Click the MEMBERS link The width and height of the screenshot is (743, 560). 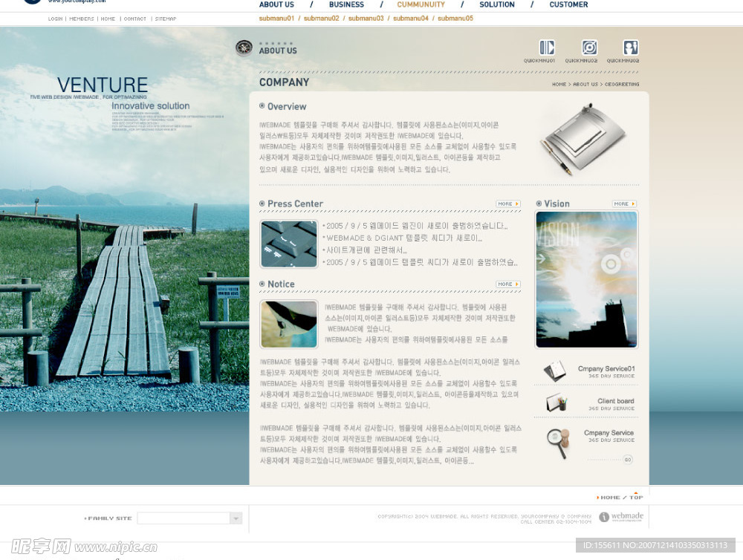tap(82, 19)
